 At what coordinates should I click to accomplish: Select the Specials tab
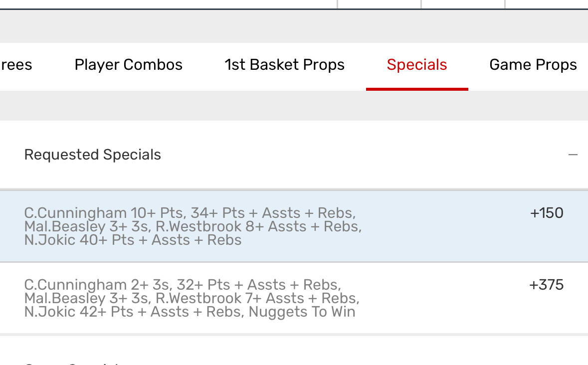(417, 65)
